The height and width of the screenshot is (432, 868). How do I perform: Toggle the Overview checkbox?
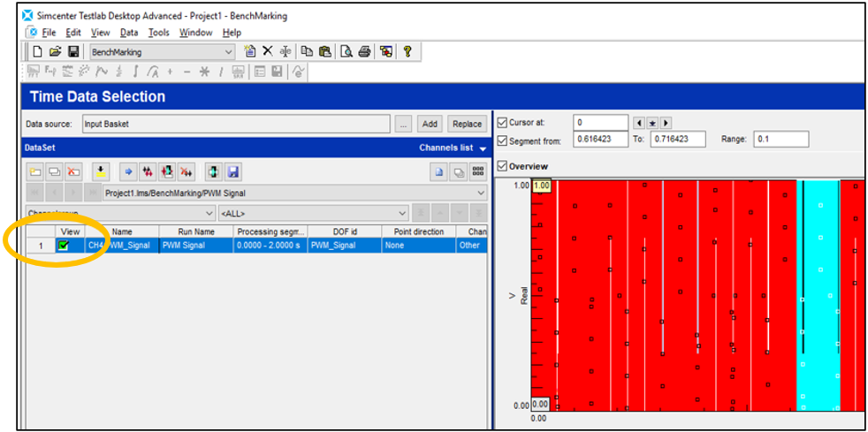click(x=502, y=166)
